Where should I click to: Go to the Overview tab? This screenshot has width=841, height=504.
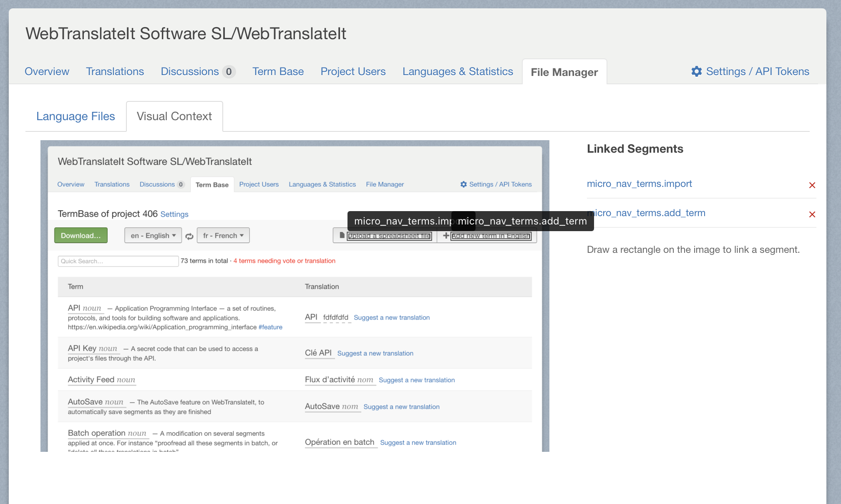[47, 71]
